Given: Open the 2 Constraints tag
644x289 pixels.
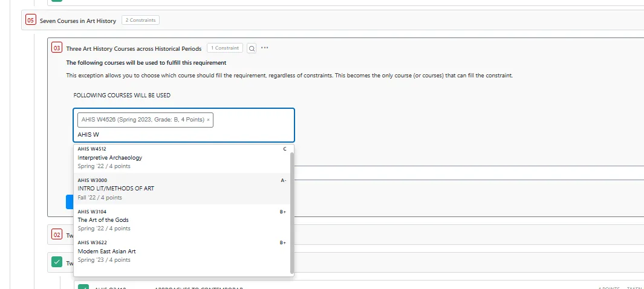Looking at the screenshot, I should pos(140,20).
